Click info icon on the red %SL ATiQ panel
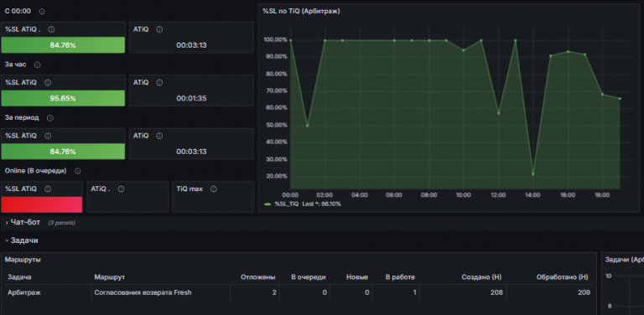 point(48,189)
